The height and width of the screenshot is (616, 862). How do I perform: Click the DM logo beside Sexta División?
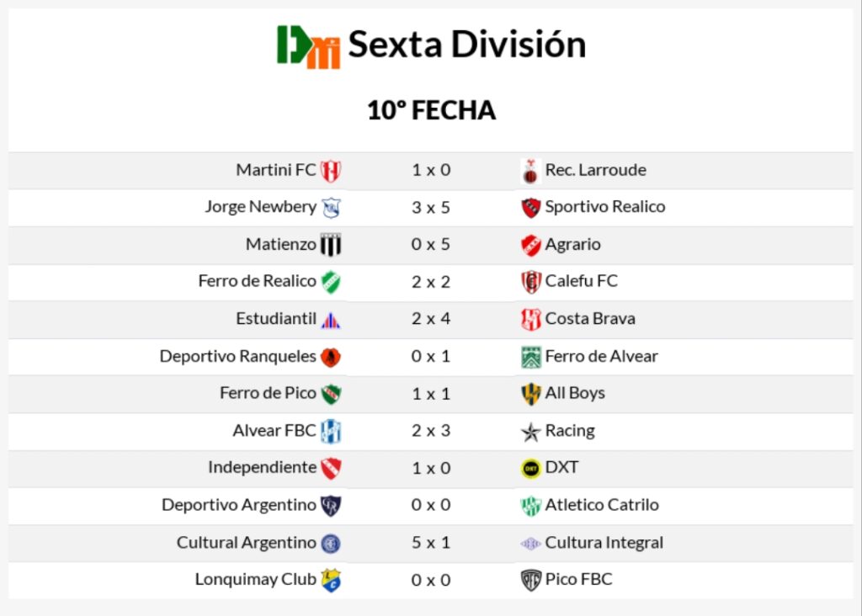pos(308,47)
